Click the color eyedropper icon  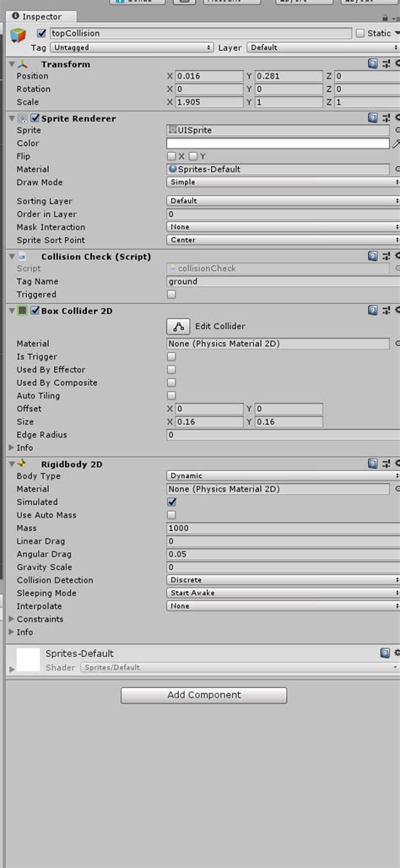click(396, 144)
